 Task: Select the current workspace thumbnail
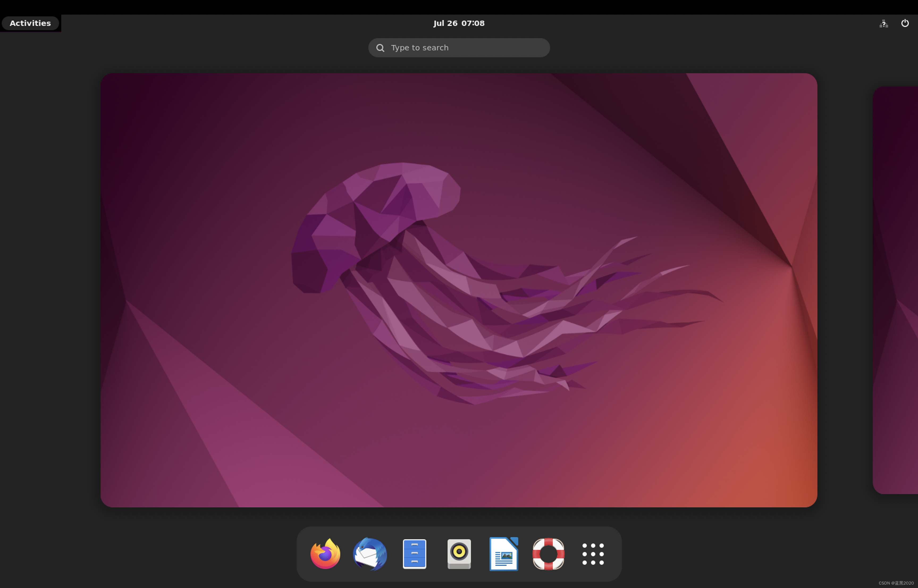(459, 290)
